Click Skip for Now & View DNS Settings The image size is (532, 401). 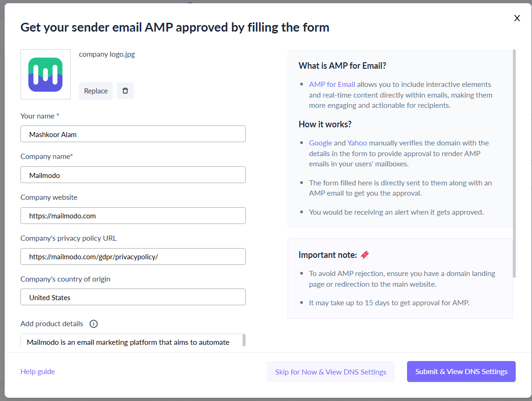330,371
